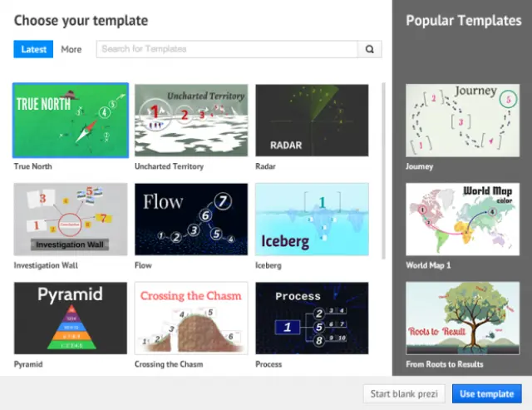Select the World Map 1 template
The image size is (532, 410).
(x=462, y=220)
